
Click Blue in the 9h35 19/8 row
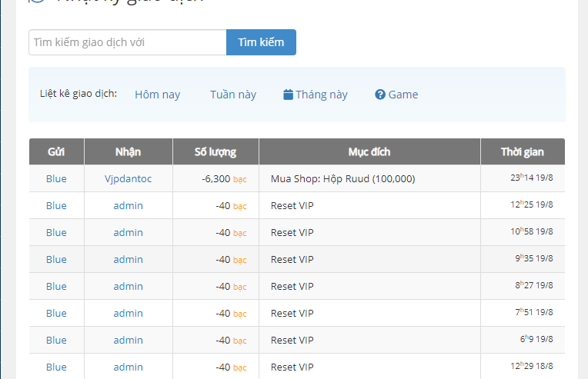pyautogui.click(x=56, y=259)
